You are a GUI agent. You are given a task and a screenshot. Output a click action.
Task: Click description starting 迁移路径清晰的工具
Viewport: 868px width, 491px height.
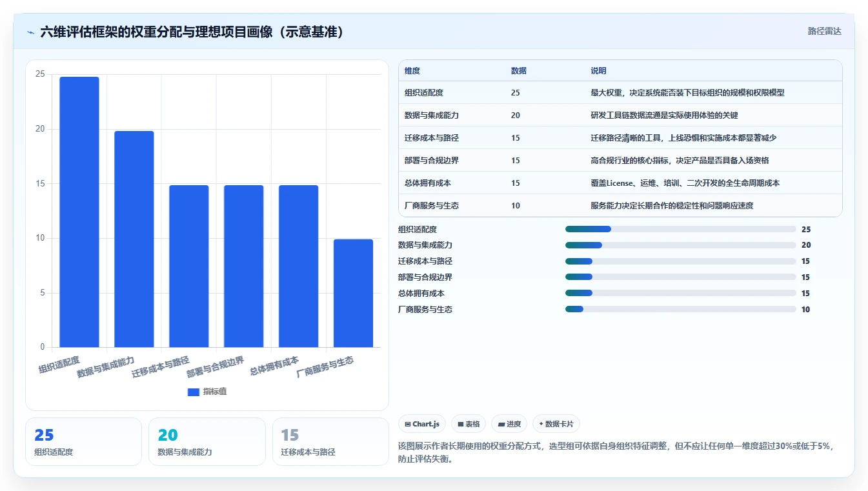tap(683, 138)
